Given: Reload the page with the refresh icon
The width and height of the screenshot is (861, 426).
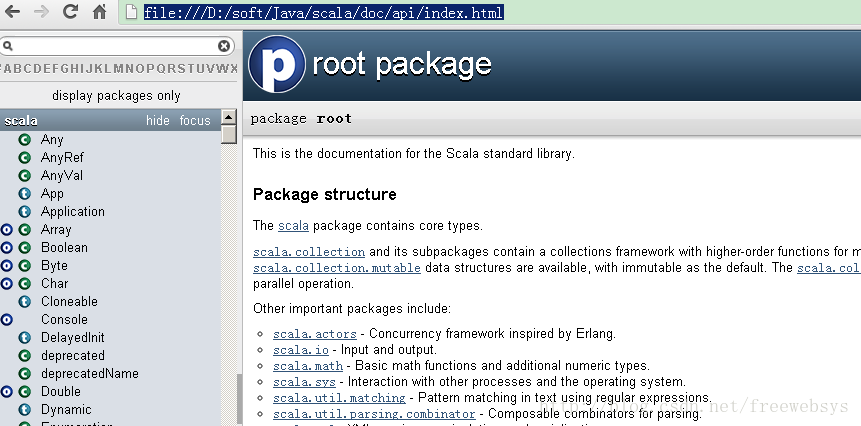Looking at the screenshot, I should coord(70,11).
